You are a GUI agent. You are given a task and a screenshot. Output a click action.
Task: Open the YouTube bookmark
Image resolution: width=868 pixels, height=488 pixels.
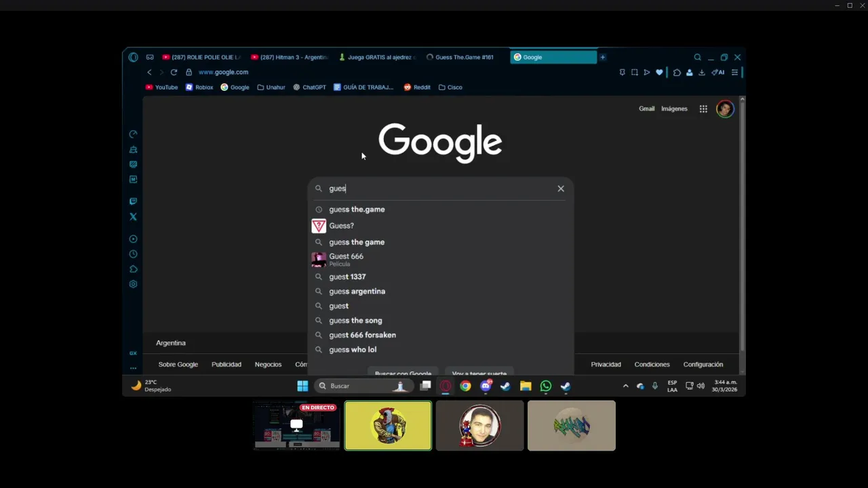tap(161, 87)
